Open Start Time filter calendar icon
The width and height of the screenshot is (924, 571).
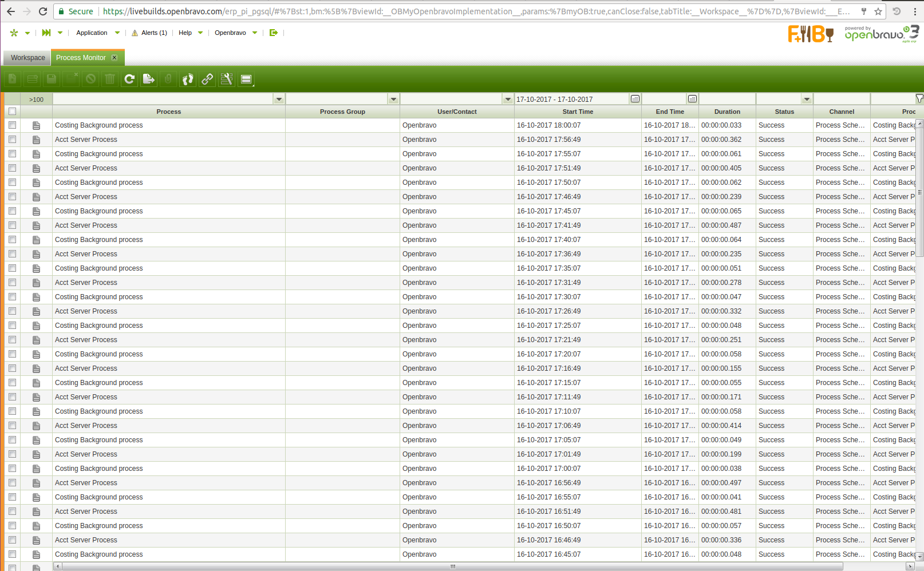click(635, 99)
